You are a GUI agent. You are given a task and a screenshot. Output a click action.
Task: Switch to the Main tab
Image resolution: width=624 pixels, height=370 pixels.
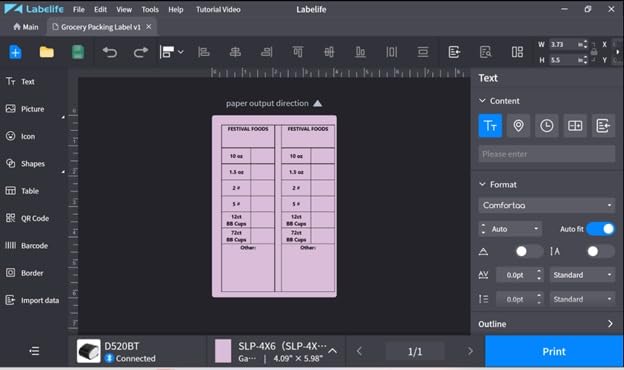[x=26, y=27]
